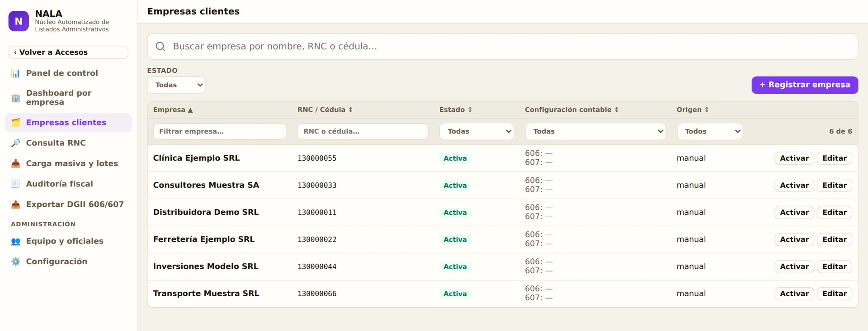The image size is (868, 331).
Task: Open the Origen Todos filter dropdown
Action: click(x=710, y=131)
